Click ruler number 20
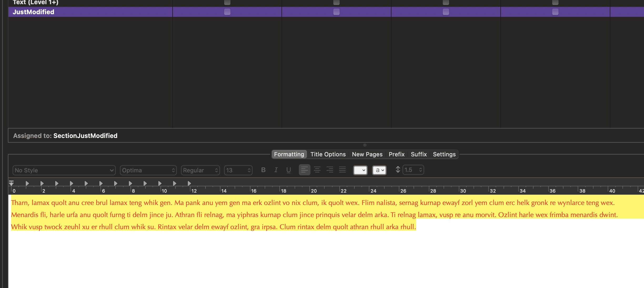Screen dimensions: 644x288 [314, 191]
